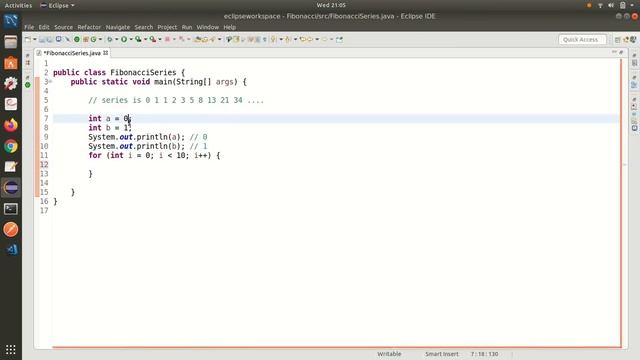
Task: Open Visual Studio Code from the dock
Action: coord(11,250)
